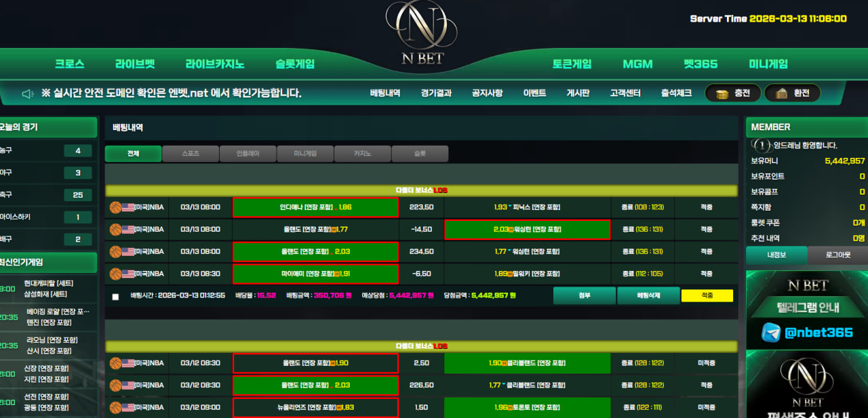Switch to the 스포츠 tab
868x418 pixels.
191,154
